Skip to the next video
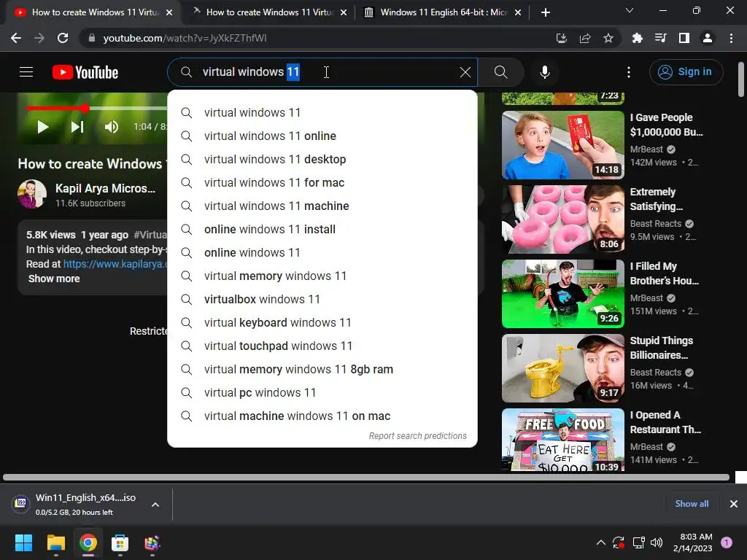Screen dimensions: 747x560 click(77, 127)
